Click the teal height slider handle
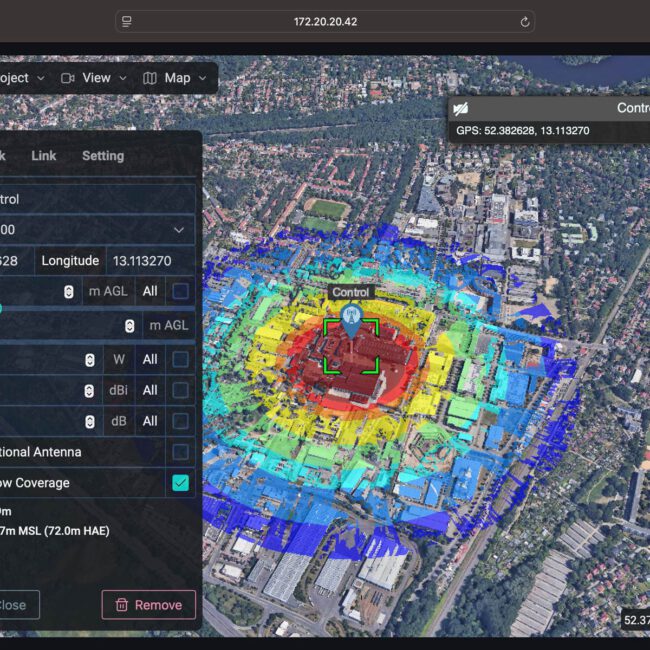 click(x=0, y=308)
